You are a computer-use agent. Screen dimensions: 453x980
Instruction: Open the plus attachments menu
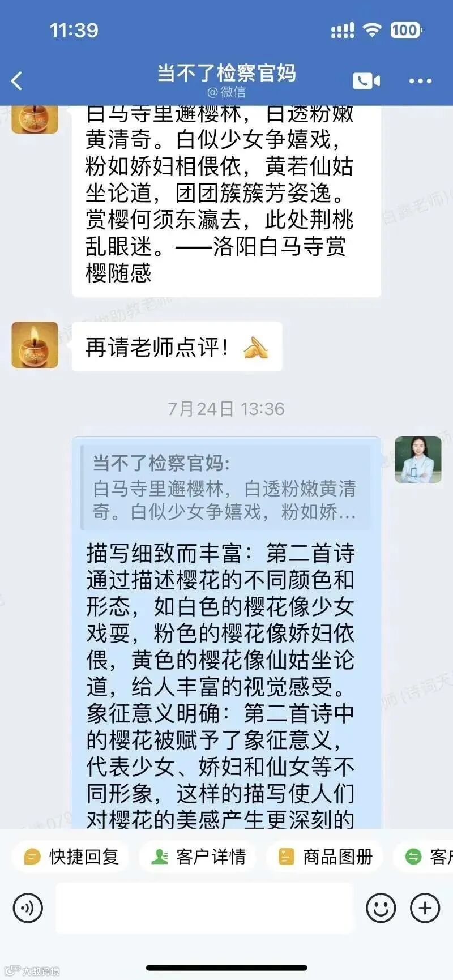(x=425, y=908)
